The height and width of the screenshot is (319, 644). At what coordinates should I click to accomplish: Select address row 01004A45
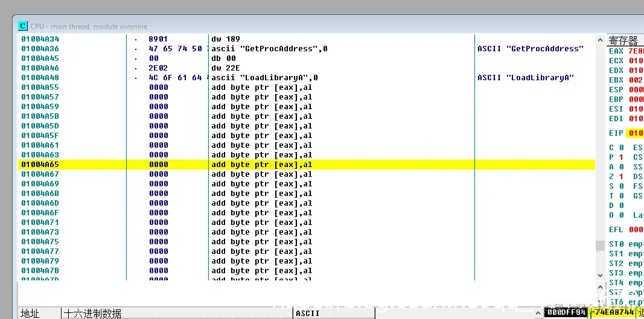[40, 58]
